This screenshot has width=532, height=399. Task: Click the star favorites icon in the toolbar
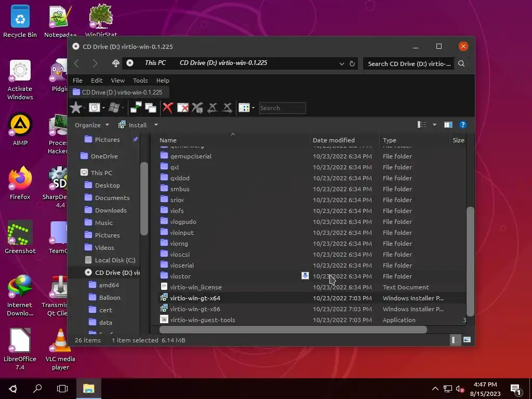click(76, 108)
